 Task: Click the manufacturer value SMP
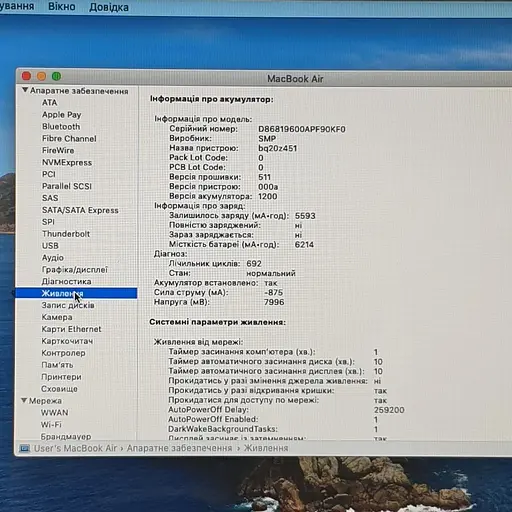coord(267,139)
